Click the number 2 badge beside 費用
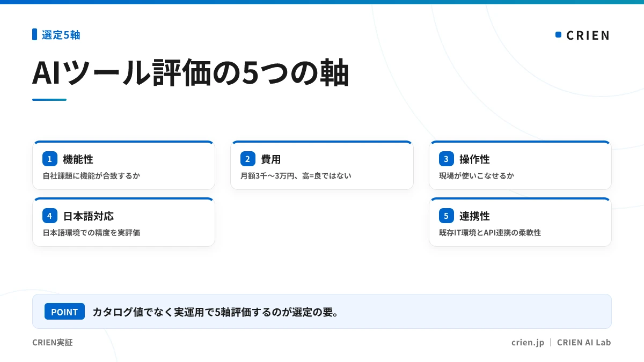The height and width of the screenshot is (362, 644). click(247, 159)
